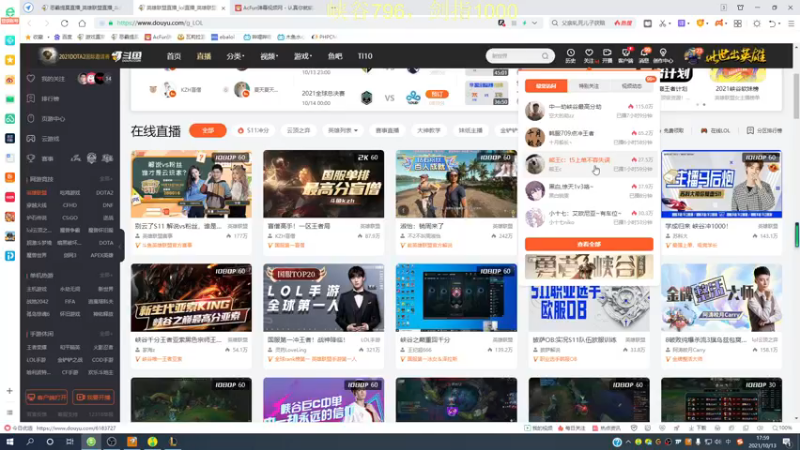Click the browser home button
Image resolution: width=800 pixels, height=450 pixels.
tap(82, 23)
